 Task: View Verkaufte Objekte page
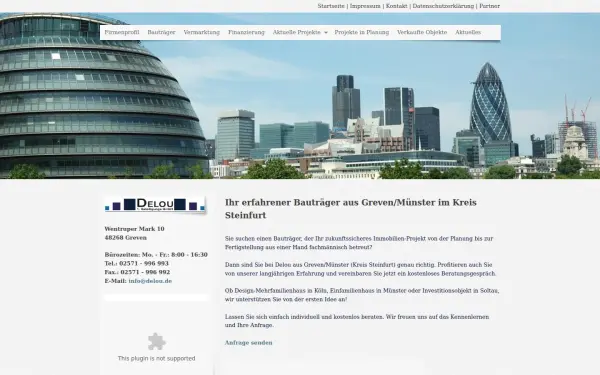pyautogui.click(x=422, y=33)
